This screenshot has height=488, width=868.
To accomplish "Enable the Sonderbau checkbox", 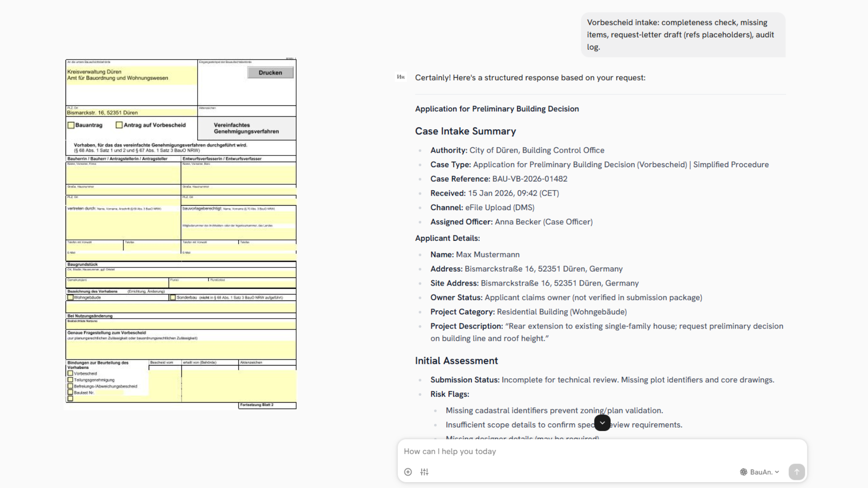I will coord(173,297).
